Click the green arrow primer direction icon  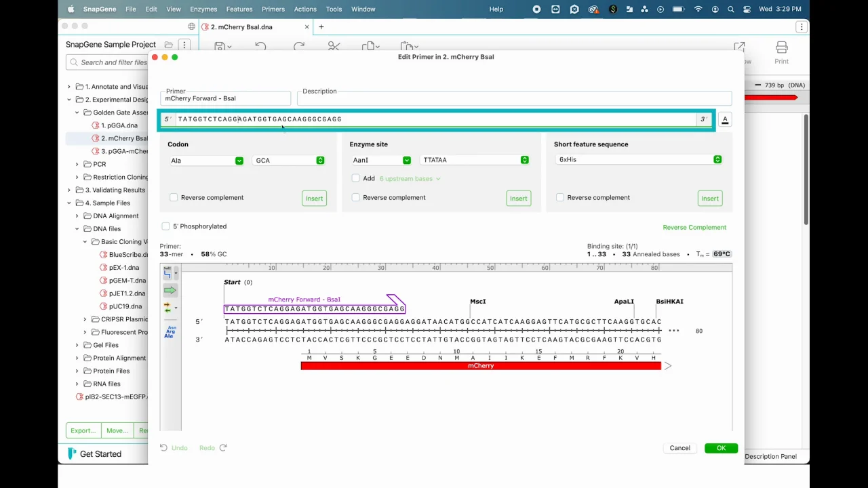(x=170, y=290)
